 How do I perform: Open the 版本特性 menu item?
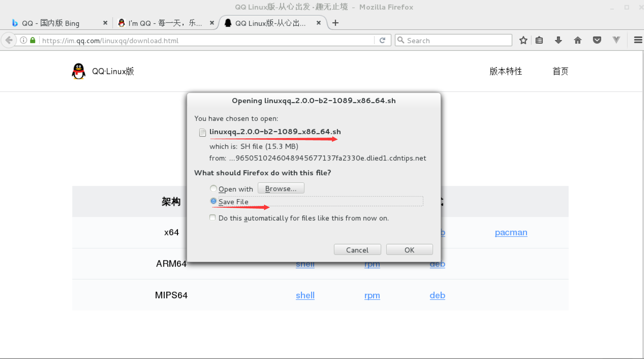(x=506, y=71)
